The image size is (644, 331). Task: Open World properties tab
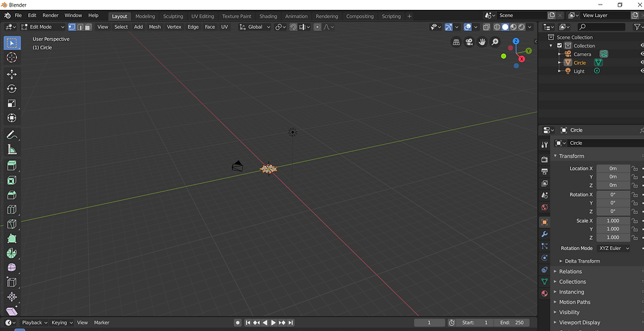pyautogui.click(x=545, y=207)
